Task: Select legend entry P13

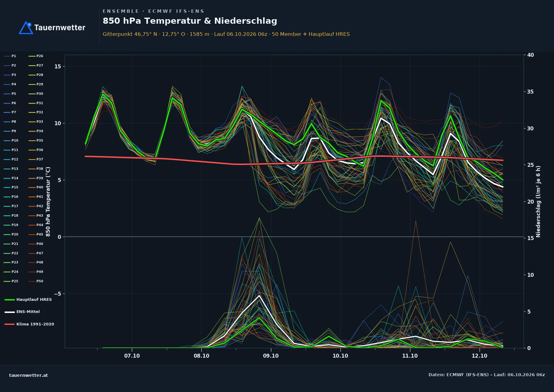Action: (11, 169)
